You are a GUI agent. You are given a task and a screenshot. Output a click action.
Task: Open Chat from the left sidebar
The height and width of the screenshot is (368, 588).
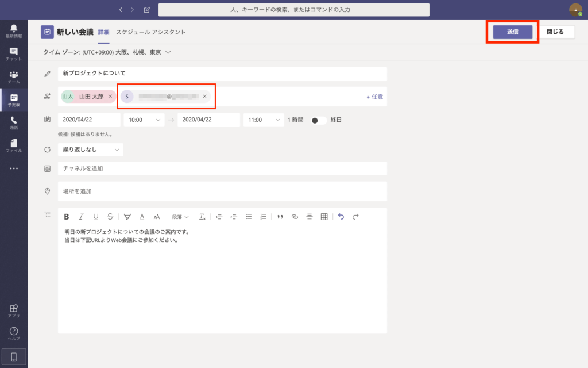(x=14, y=54)
